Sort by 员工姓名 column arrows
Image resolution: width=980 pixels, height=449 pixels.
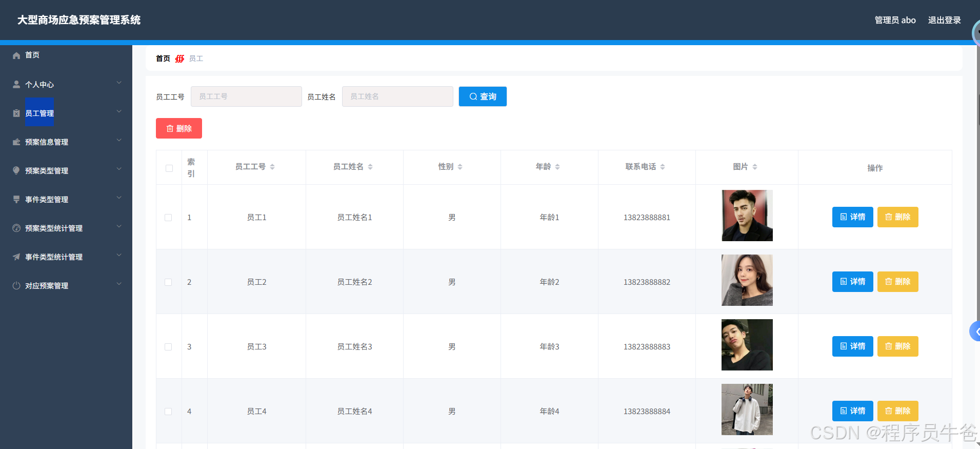click(x=370, y=167)
